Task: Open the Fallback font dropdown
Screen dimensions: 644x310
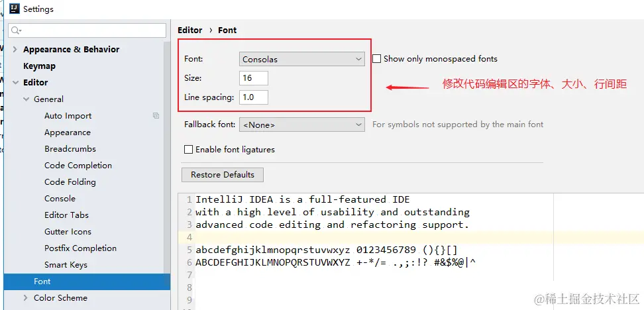Action: click(x=302, y=125)
